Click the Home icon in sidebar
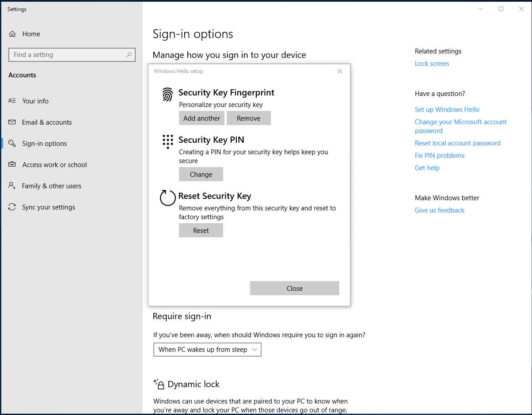The width and height of the screenshot is (532, 415). (12, 34)
